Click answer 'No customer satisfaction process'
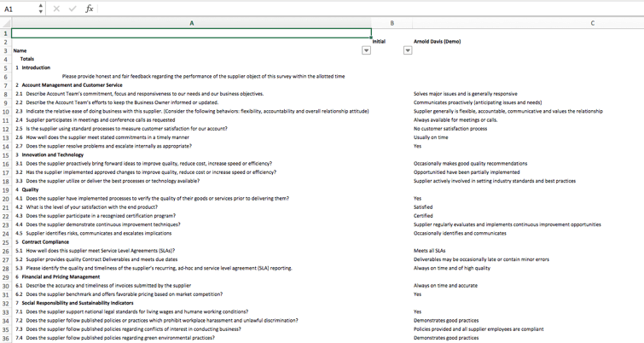 tap(450, 129)
